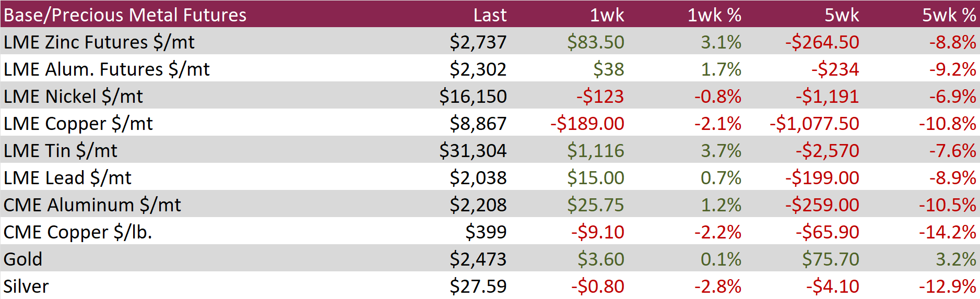Click the '1wk %' column header
This screenshot has width=980, height=299.
714,15
